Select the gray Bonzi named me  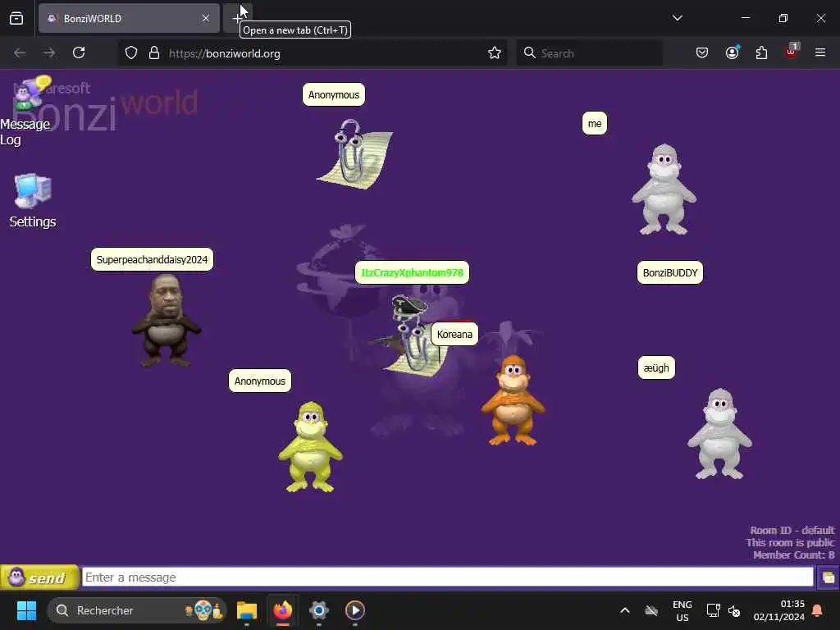[664, 189]
